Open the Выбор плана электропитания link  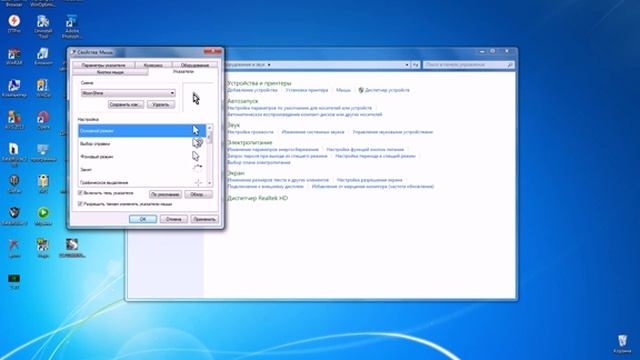(x=259, y=162)
